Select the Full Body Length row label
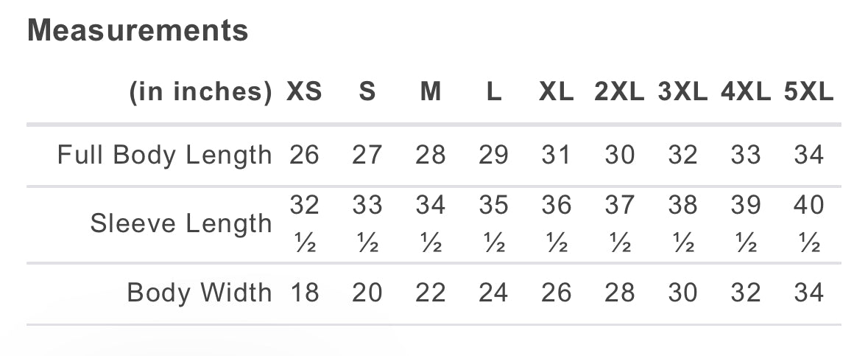This screenshot has height=356, width=868. pos(164,156)
